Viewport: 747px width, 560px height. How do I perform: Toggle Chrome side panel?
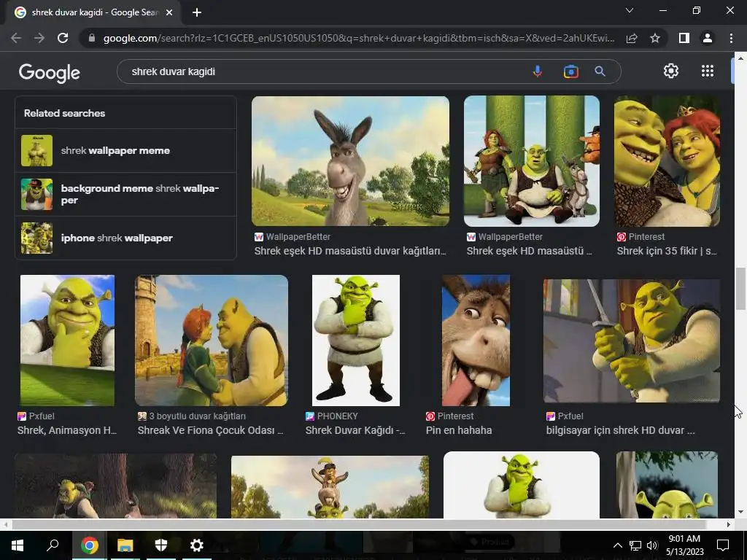[x=684, y=38]
